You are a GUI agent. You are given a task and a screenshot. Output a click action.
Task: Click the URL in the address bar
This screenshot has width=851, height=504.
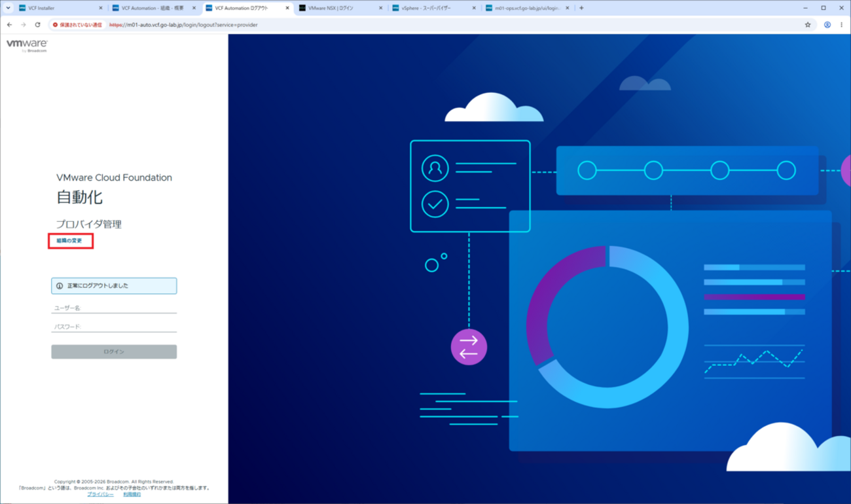coord(183,25)
